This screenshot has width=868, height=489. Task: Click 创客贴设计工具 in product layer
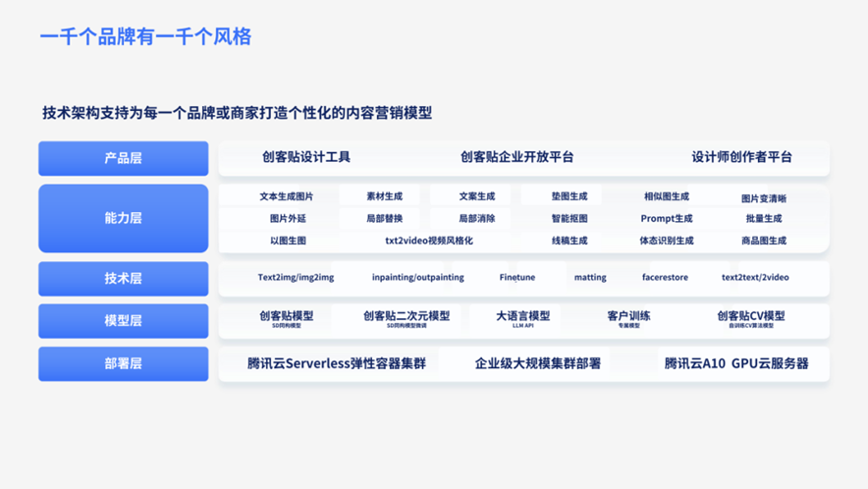[x=306, y=157]
